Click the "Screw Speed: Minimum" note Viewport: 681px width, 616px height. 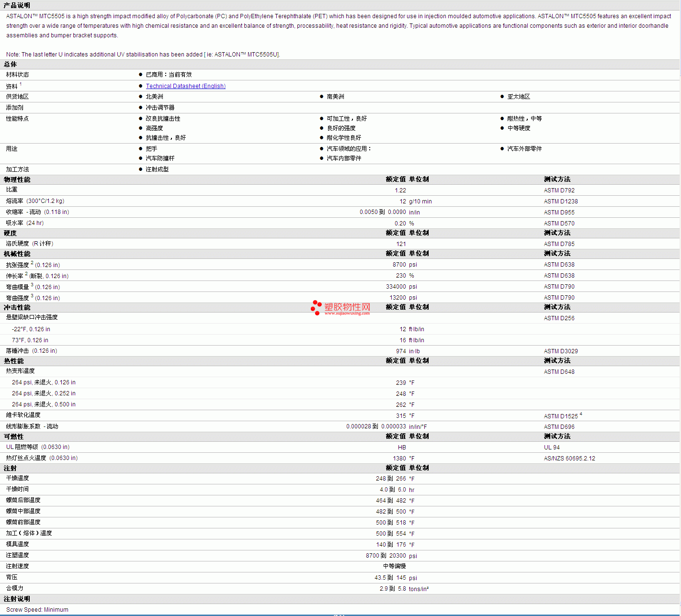[x=37, y=610]
